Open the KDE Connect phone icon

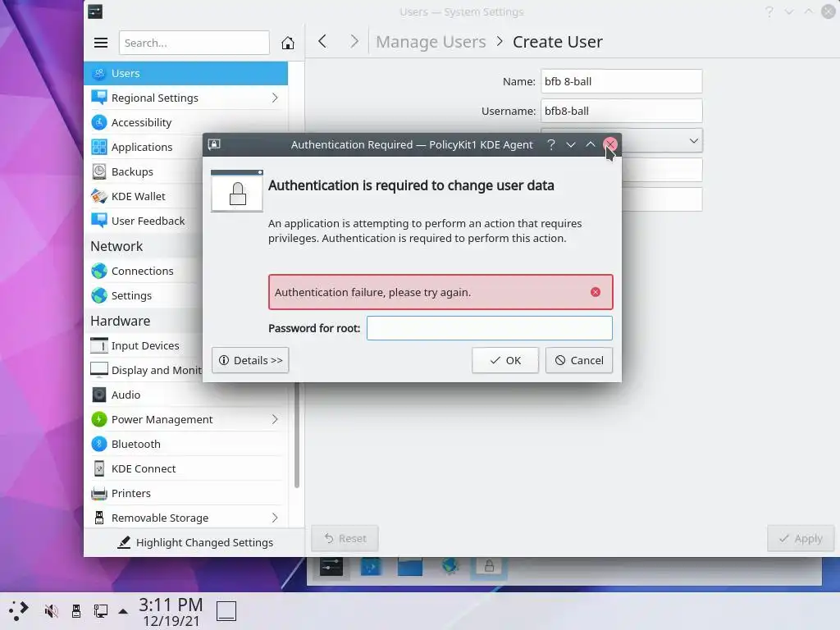pos(99,468)
